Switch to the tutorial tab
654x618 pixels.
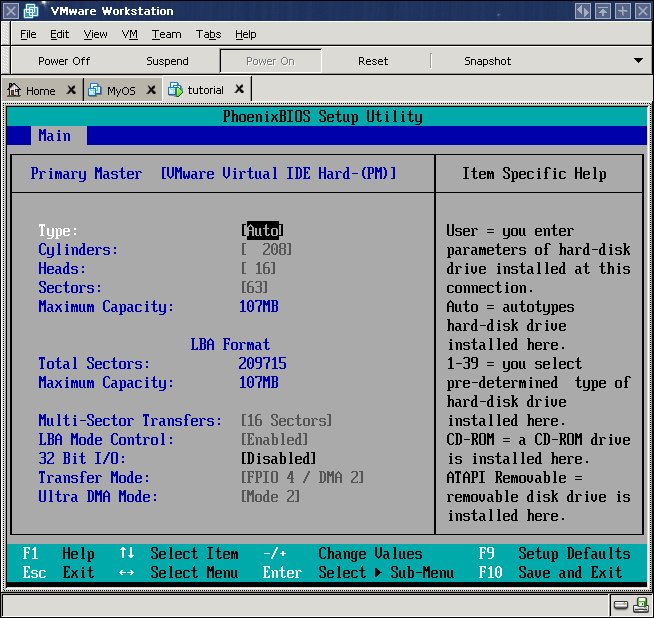tap(205, 90)
